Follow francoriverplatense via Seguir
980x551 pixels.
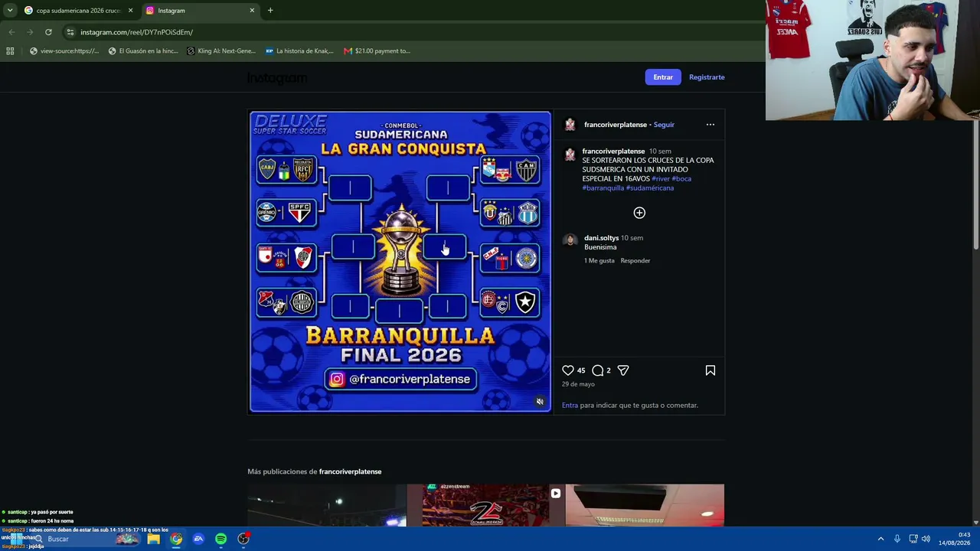pos(664,125)
